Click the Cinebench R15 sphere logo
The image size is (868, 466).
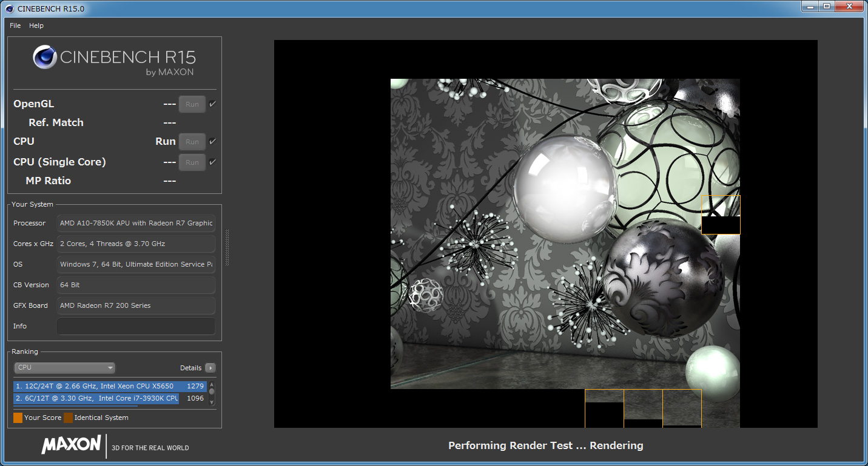45,58
